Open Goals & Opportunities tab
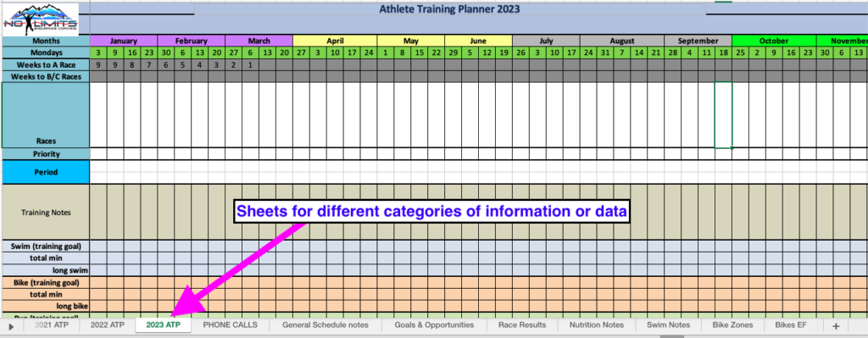Viewport: 868px width, 338px height. tap(434, 324)
